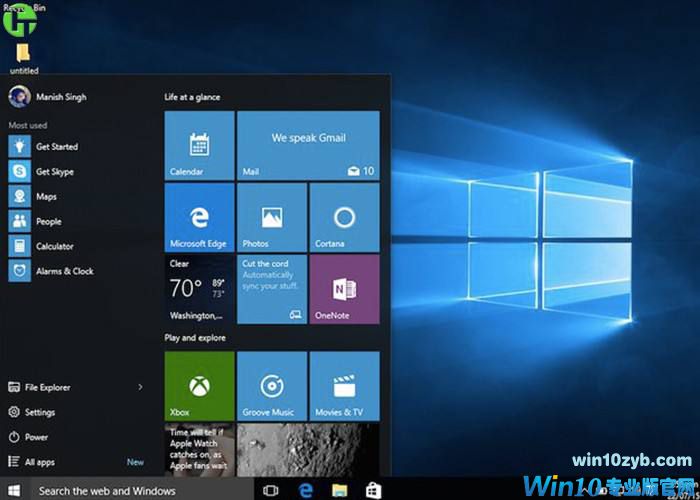Open Alarms & Clock app
The image size is (700, 500).
(51, 271)
